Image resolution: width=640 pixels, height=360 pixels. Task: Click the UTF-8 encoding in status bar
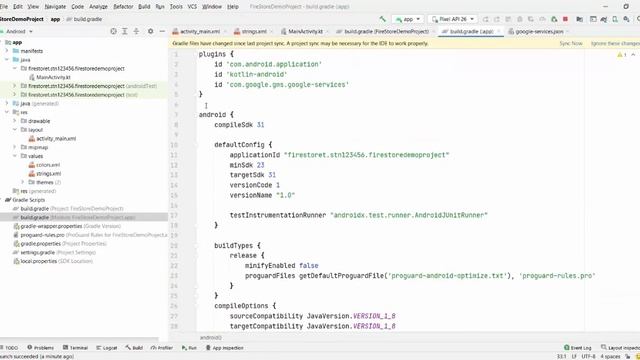[588, 356]
